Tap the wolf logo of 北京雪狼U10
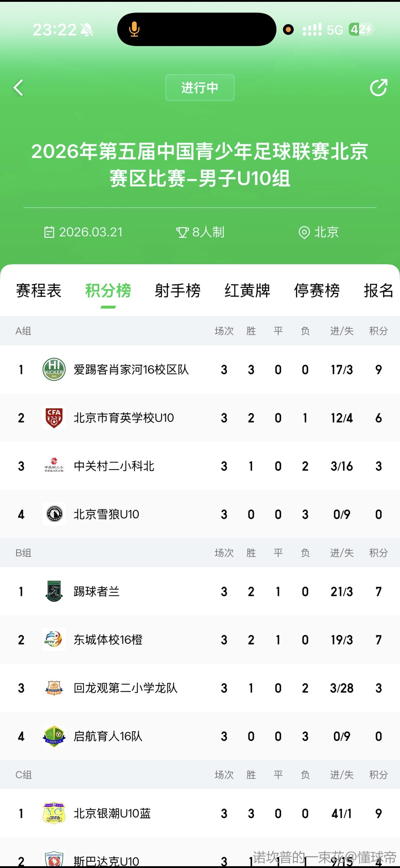The width and height of the screenshot is (400, 868). click(x=54, y=514)
